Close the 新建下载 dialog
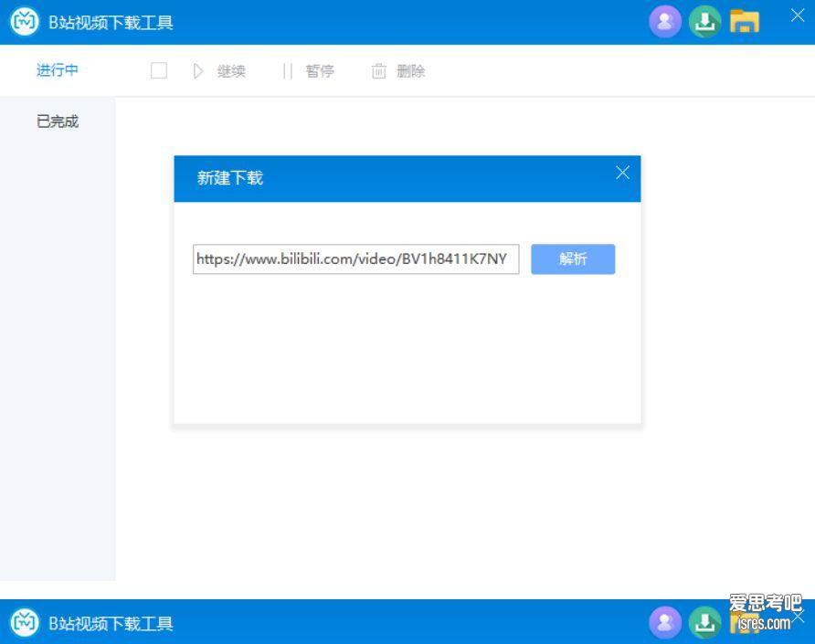This screenshot has width=815, height=644. pyautogui.click(x=622, y=173)
